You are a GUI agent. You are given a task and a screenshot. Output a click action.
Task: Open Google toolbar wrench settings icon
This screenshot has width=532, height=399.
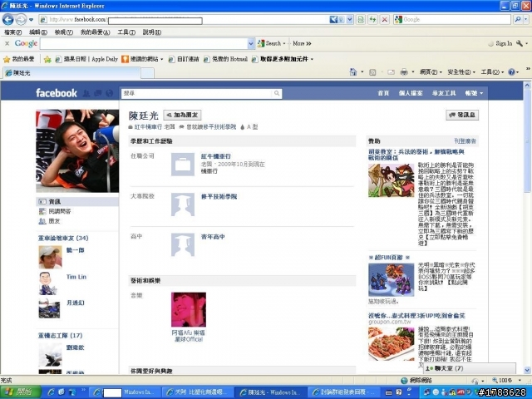[x=520, y=43]
